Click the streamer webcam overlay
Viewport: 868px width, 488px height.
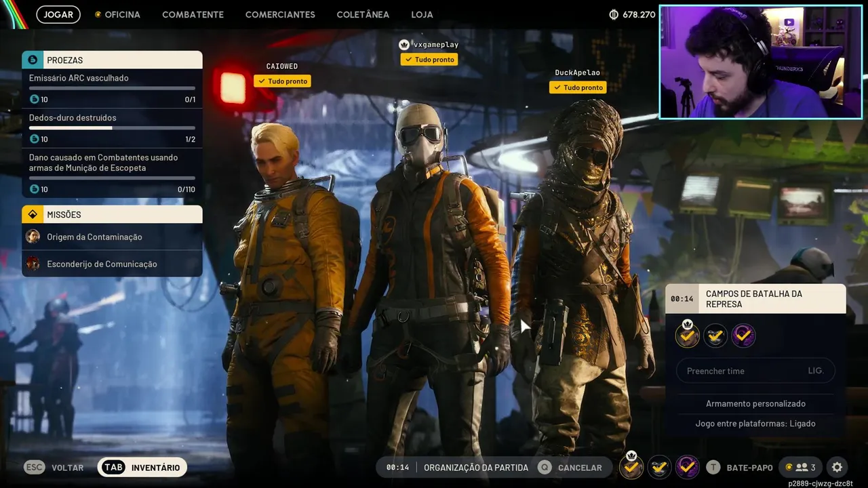[761, 62]
